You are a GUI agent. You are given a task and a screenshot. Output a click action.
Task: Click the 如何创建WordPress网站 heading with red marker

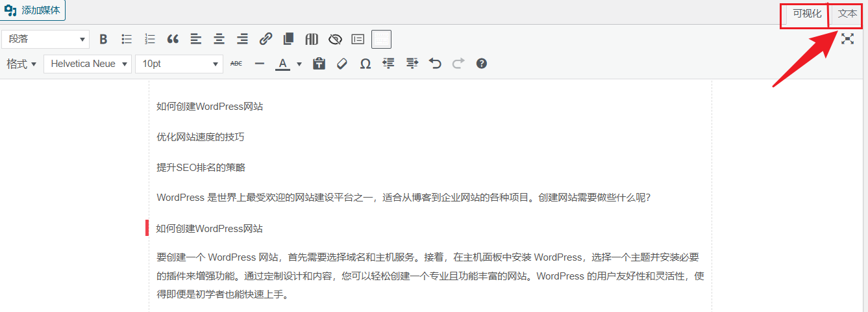(x=209, y=229)
